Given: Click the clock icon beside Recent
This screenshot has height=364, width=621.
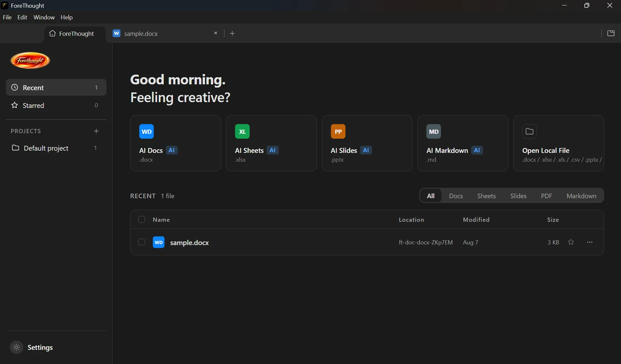Looking at the screenshot, I should 15,87.
